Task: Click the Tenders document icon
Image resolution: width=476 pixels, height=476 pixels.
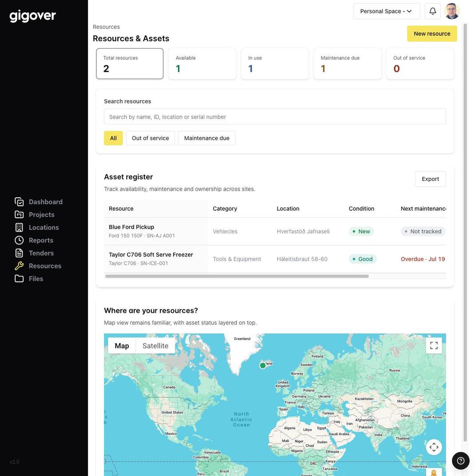Action: pyautogui.click(x=19, y=253)
